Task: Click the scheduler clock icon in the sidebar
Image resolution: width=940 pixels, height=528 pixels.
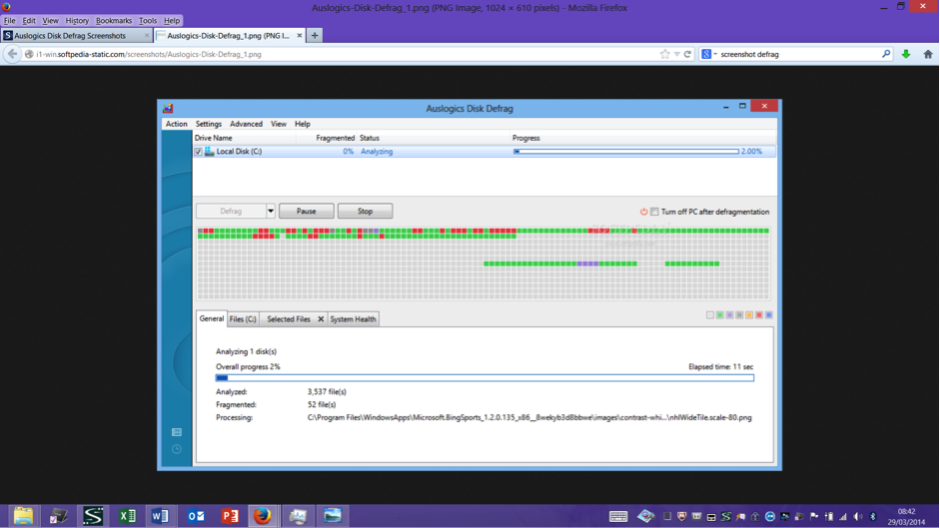Action: point(176,449)
